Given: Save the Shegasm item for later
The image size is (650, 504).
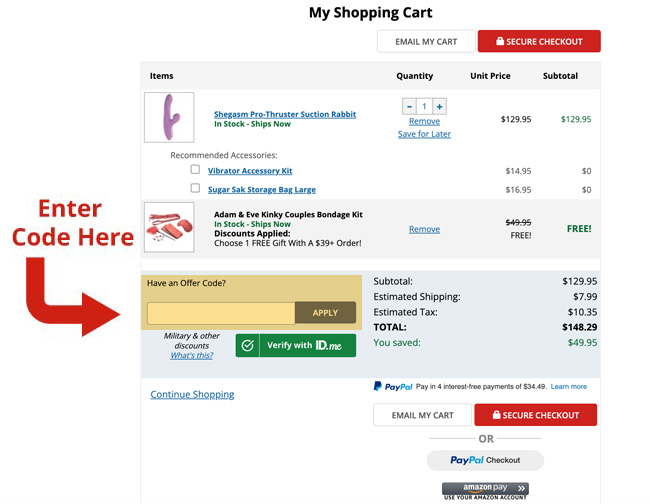Looking at the screenshot, I should coord(424,134).
